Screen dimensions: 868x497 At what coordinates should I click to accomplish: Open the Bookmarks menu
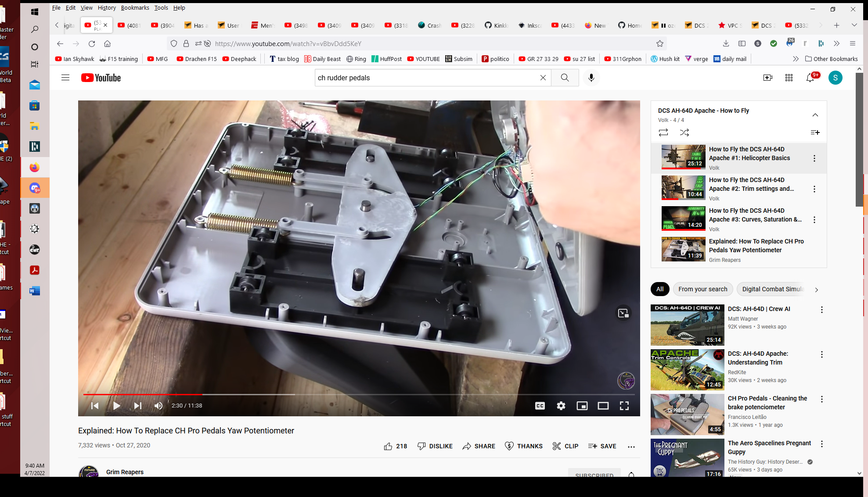(135, 7)
